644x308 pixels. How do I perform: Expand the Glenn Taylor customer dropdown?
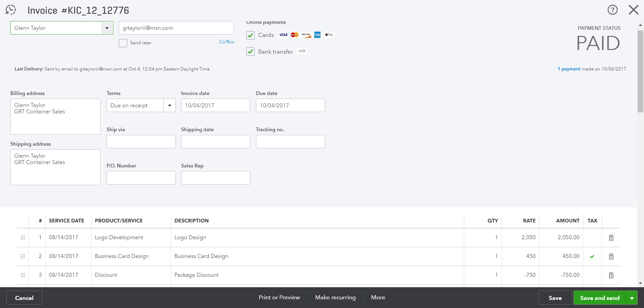(x=107, y=28)
